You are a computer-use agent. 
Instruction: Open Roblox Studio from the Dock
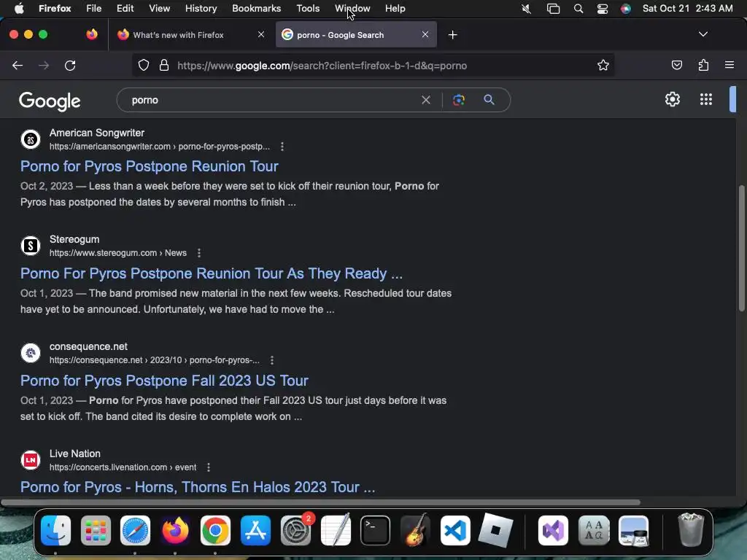[495, 530]
